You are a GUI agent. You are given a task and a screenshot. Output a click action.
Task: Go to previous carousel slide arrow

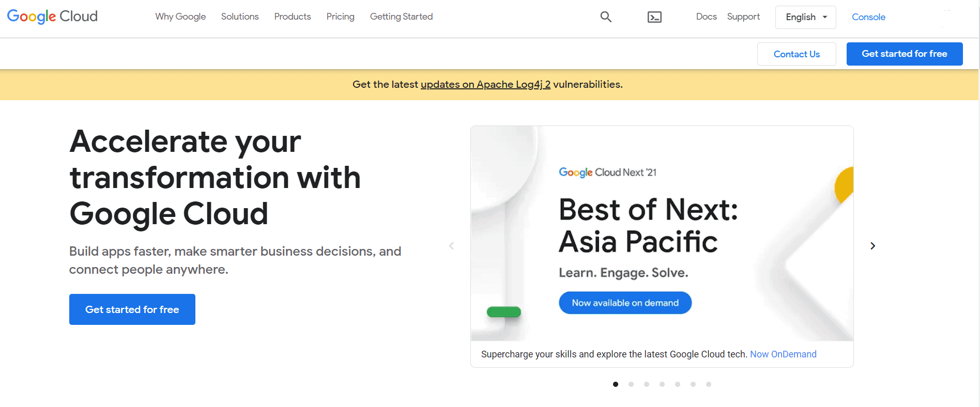[x=451, y=246]
